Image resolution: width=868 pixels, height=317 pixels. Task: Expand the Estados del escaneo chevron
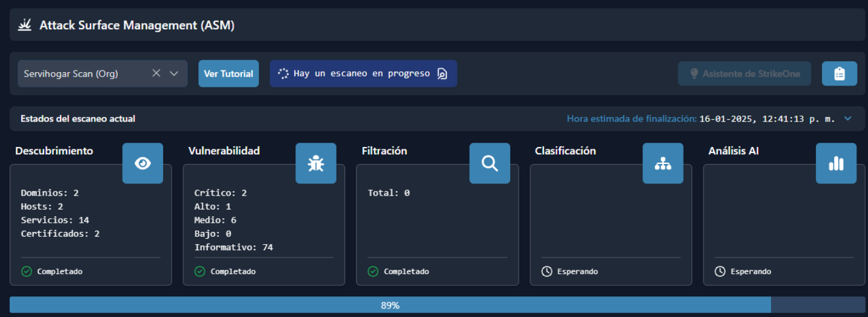(x=848, y=118)
